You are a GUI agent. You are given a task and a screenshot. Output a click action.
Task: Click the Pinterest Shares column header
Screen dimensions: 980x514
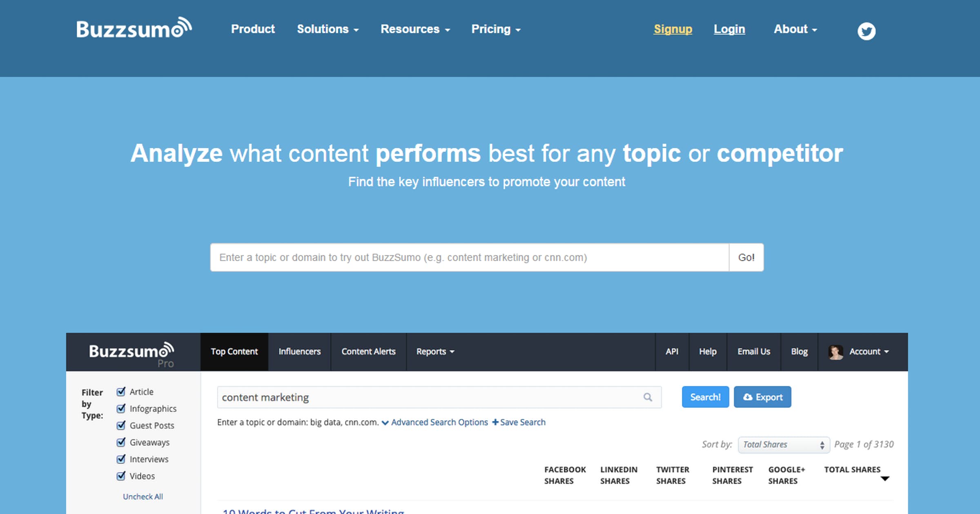[733, 475]
